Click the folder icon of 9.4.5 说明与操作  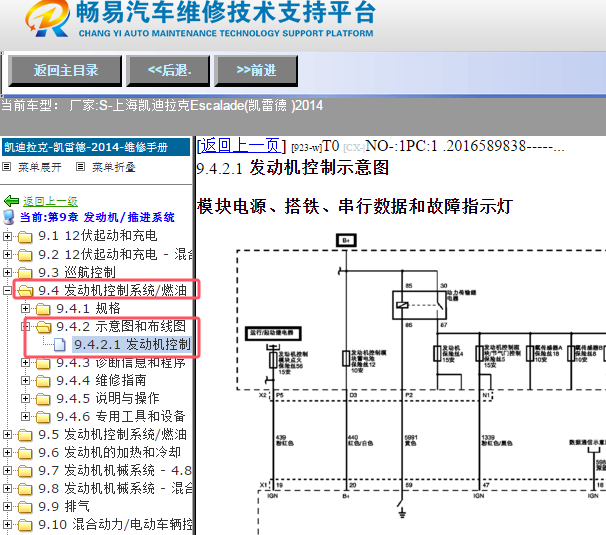[x=43, y=399]
